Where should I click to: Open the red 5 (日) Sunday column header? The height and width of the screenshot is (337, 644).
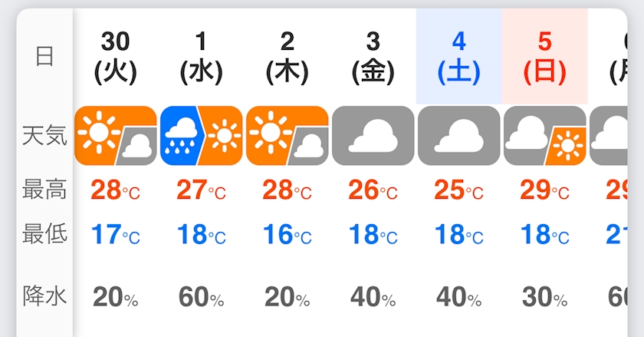click(x=544, y=57)
